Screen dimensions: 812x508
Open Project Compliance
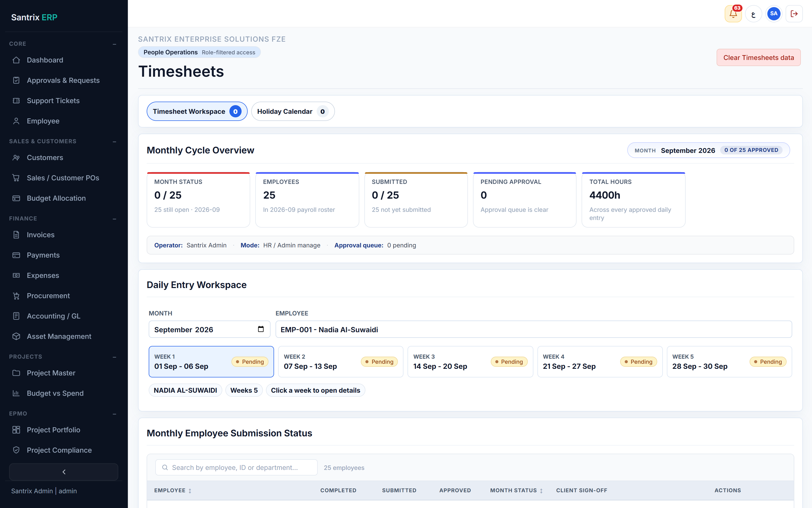point(64,450)
